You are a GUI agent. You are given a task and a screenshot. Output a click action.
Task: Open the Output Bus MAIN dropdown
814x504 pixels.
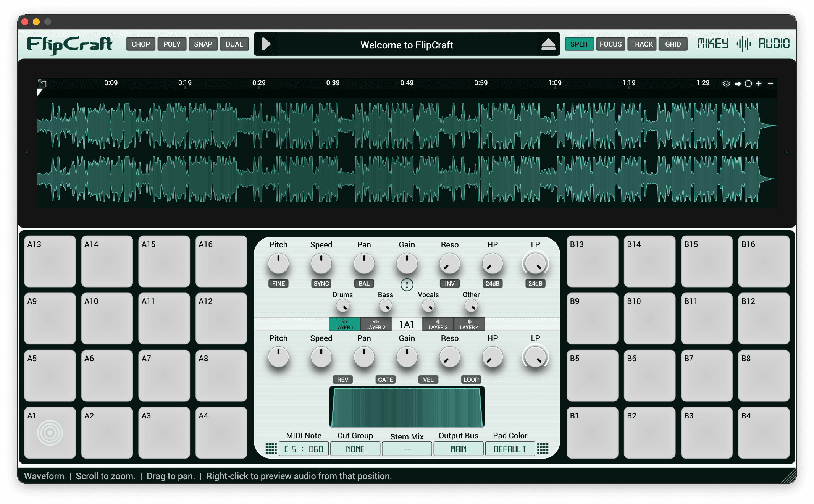pyautogui.click(x=458, y=449)
